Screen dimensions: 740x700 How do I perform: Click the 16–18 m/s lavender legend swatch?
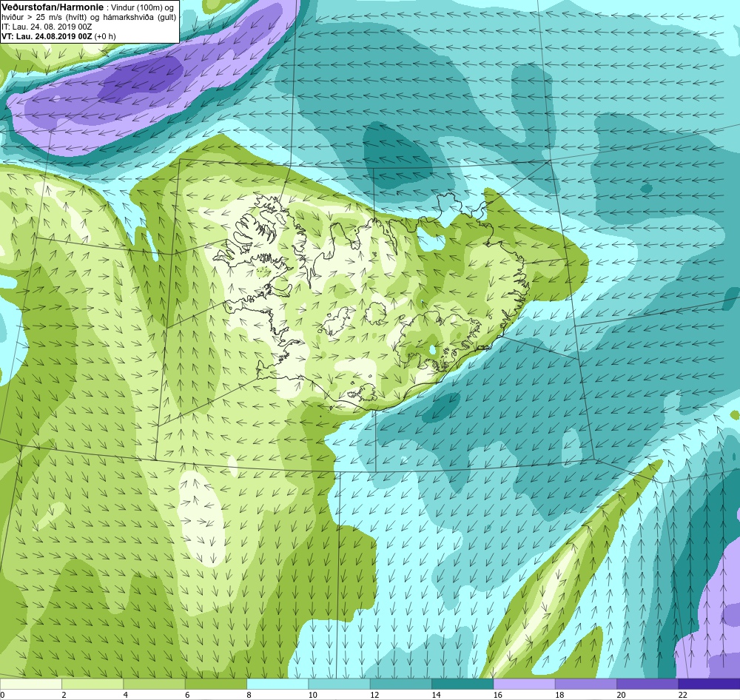524,684
